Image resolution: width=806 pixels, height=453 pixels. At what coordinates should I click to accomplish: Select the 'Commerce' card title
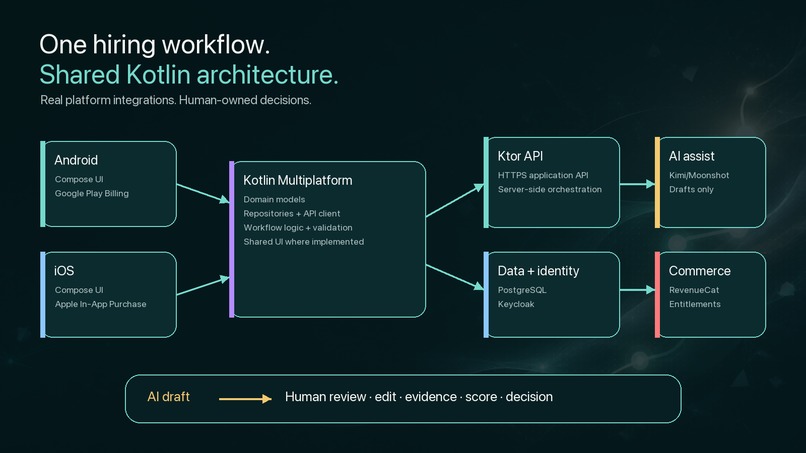coord(699,271)
